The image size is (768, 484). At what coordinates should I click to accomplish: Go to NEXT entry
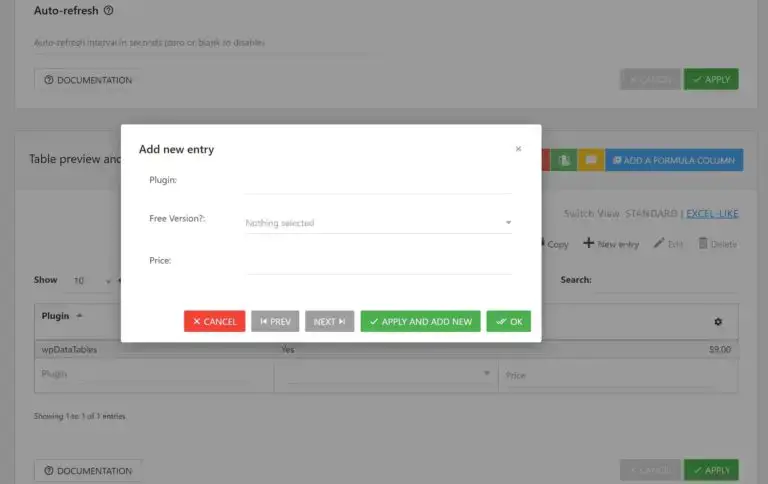point(329,321)
